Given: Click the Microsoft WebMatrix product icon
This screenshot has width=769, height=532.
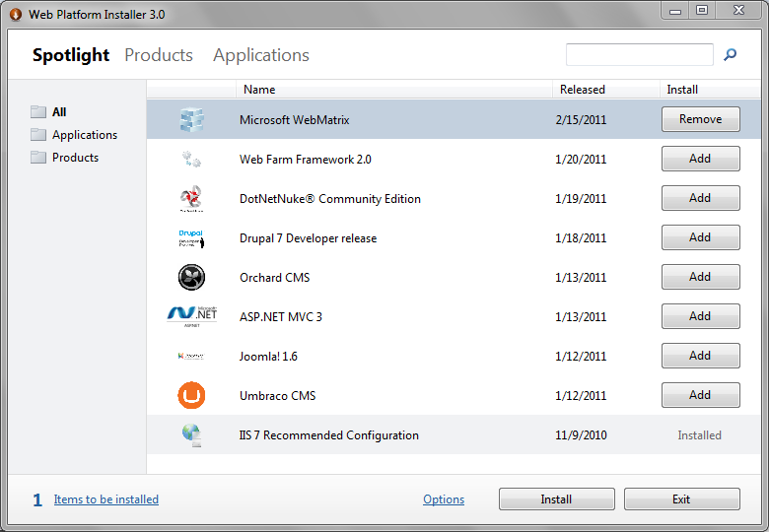Looking at the screenshot, I should [x=191, y=119].
